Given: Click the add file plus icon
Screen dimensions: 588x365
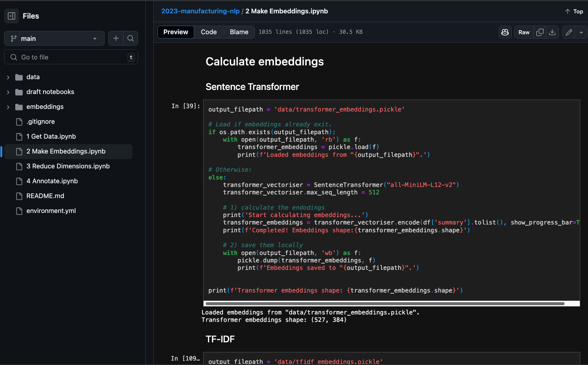Looking at the screenshot, I should 116,38.
